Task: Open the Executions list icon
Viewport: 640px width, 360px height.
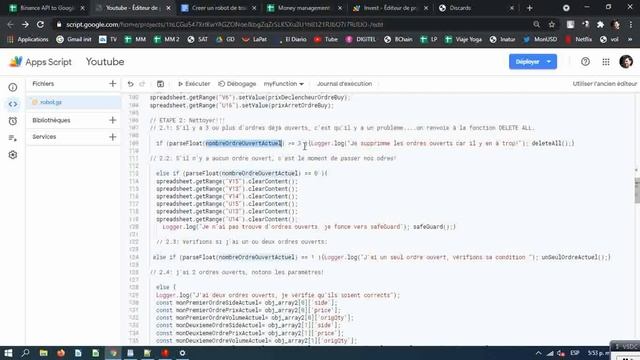Action: click(x=13, y=138)
